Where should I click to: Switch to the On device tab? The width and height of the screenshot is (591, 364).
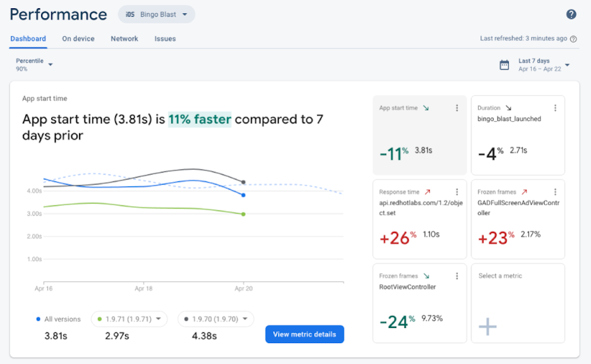click(78, 39)
